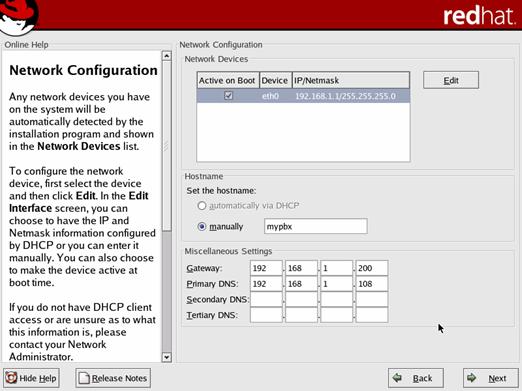Click Tertiary DNS fourth octet field

(x=372, y=315)
